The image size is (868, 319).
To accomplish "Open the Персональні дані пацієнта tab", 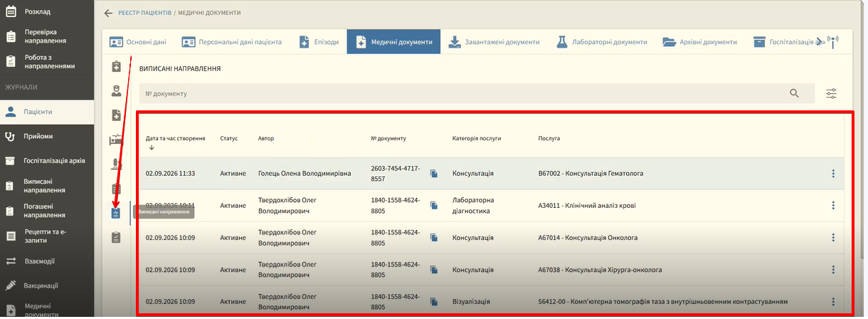I will coord(231,42).
